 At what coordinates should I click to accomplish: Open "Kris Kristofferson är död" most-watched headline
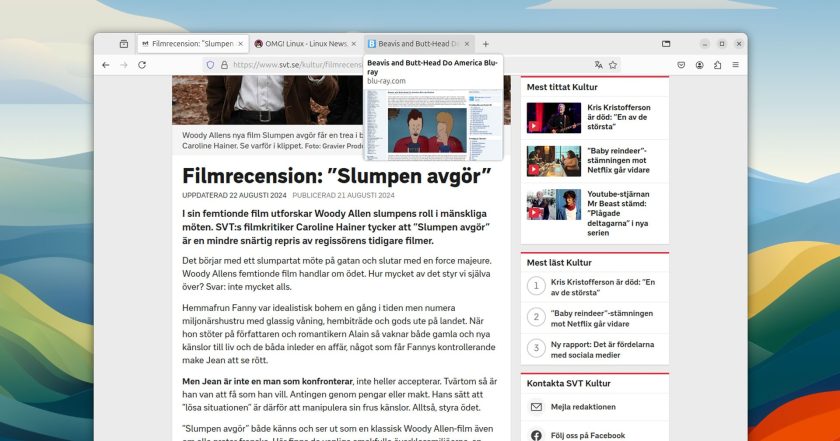[619, 117]
